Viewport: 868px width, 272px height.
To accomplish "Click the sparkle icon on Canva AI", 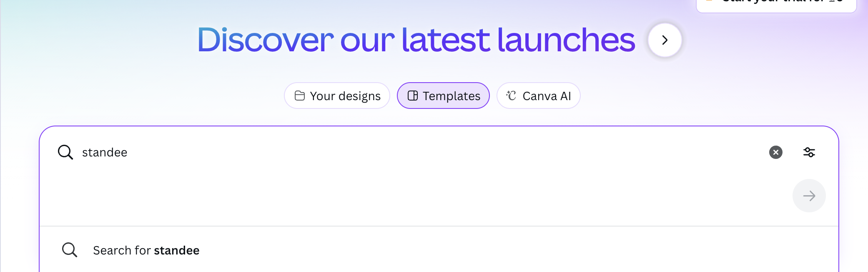I will pos(511,96).
